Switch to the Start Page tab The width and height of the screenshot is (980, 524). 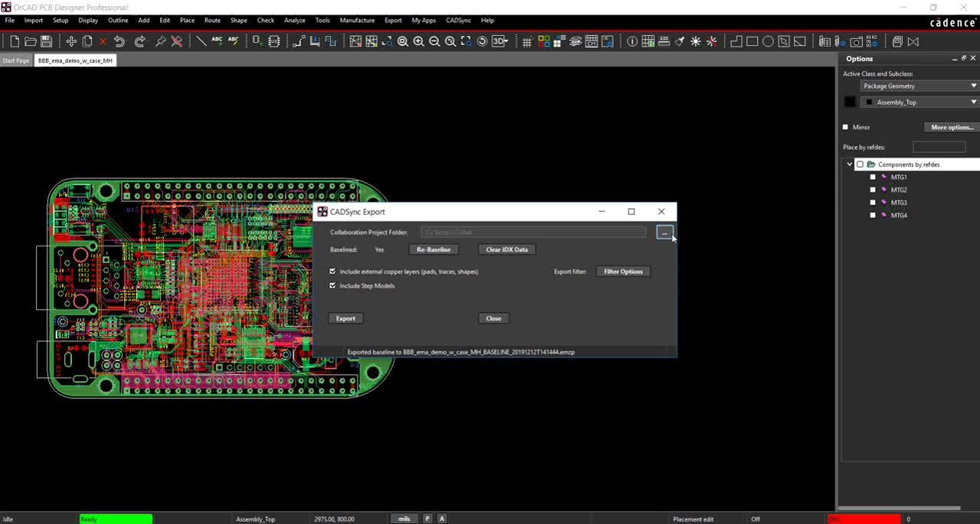[x=16, y=60]
